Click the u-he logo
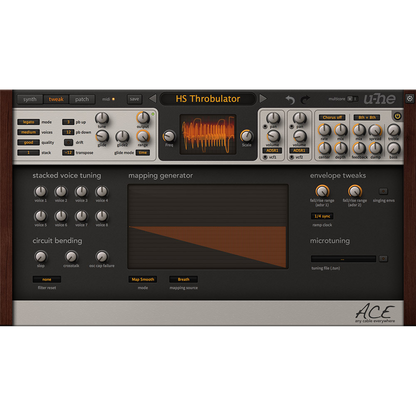This screenshot has height=416, width=416. click(x=379, y=99)
